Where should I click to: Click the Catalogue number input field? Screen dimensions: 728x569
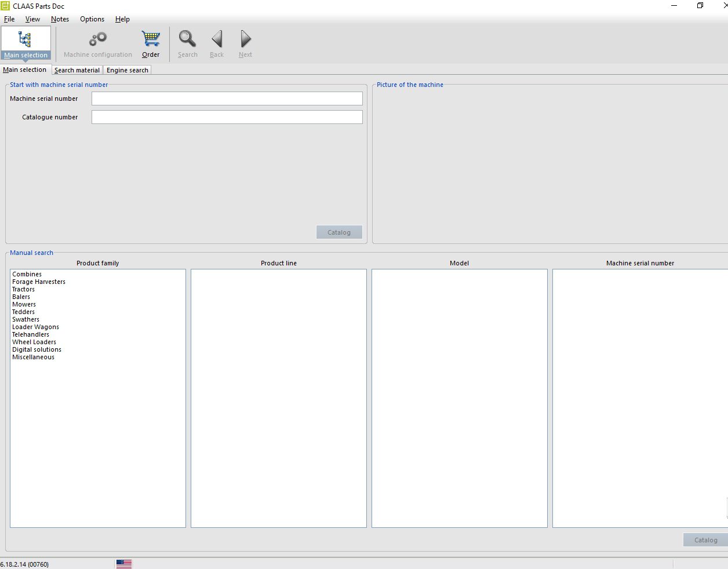[227, 117]
